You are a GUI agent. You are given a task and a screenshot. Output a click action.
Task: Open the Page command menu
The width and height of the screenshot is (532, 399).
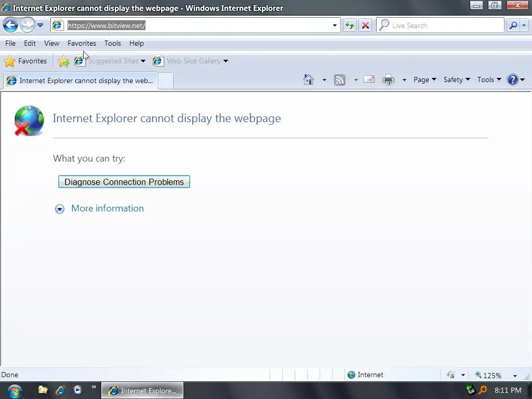(x=425, y=79)
